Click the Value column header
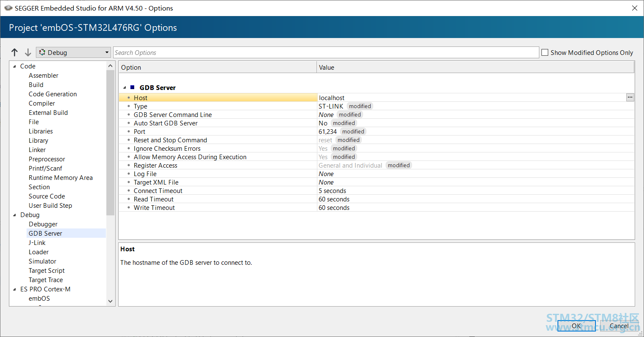Viewport: 644px width, 337px height. [x=476, y=68]
